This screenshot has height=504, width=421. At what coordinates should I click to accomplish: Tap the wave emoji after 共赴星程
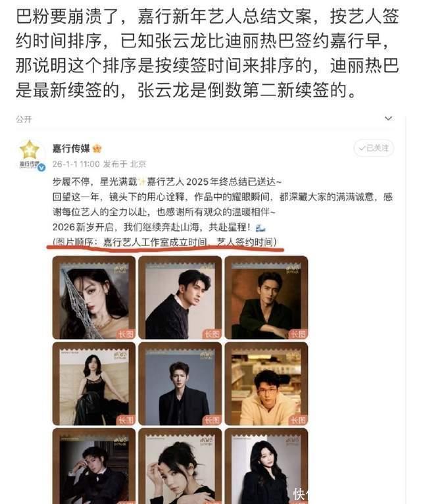coord(260,228)
